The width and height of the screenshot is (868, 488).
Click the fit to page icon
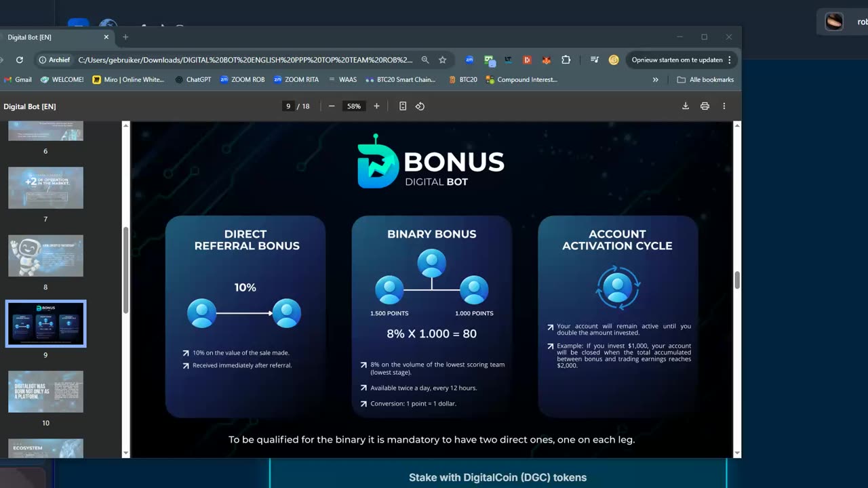403,106
